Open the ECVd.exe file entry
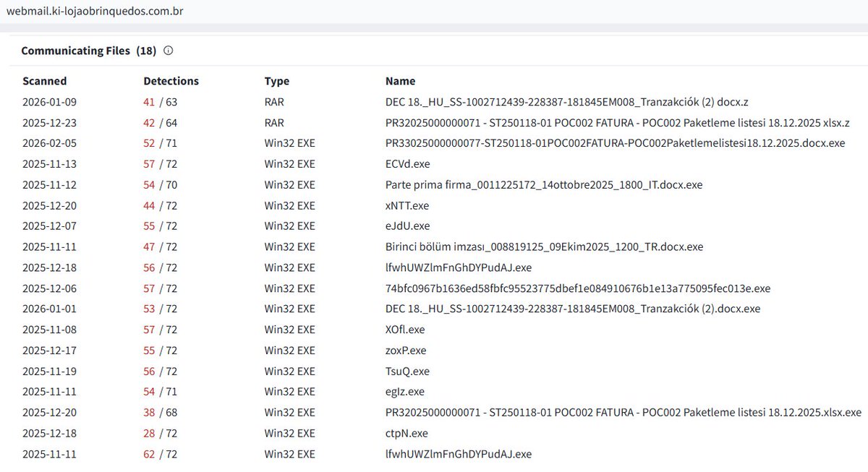This screenshot has width=868, height=472. point(408,164)
